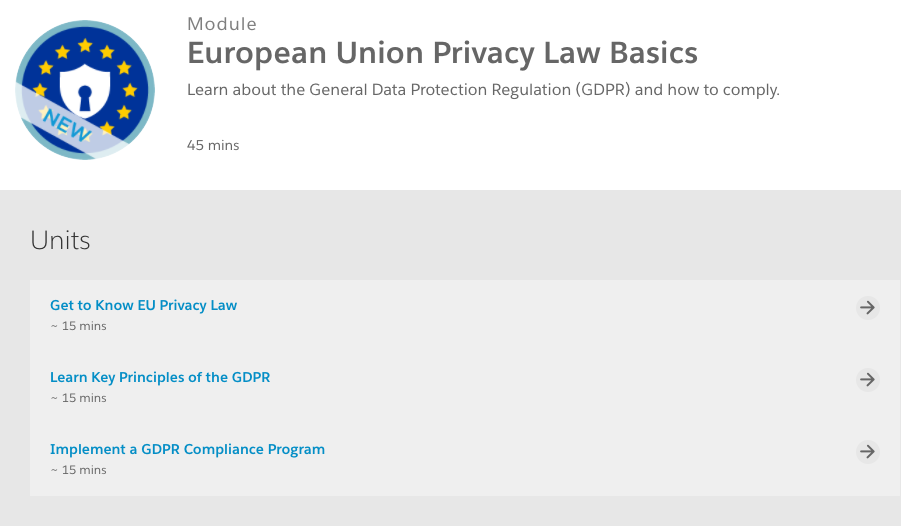Click the arrow for Implement a GDPR Compliance Program
Viewport: 901px width, 527px height.
tap(868, 451)
